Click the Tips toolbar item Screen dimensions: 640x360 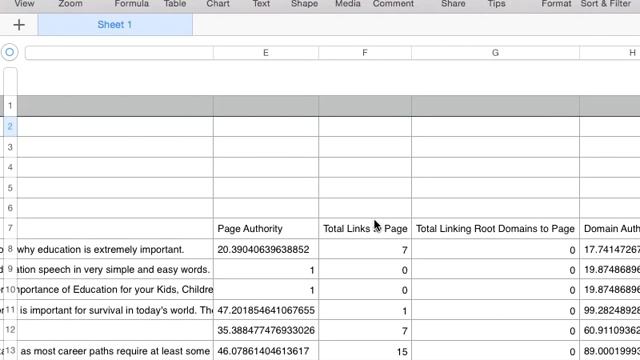point(496,4)
